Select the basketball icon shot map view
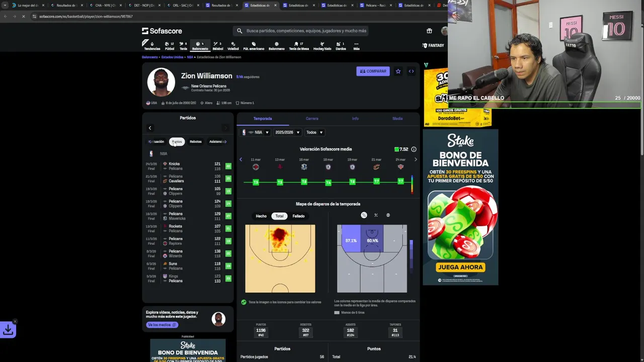The width and height of the screenshot is (644, 362). [388, 215]
